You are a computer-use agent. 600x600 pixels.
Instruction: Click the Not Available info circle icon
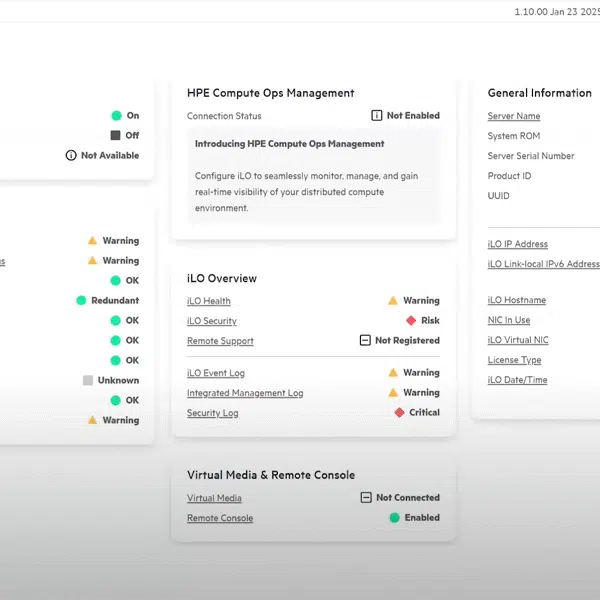tap(71, 156)
